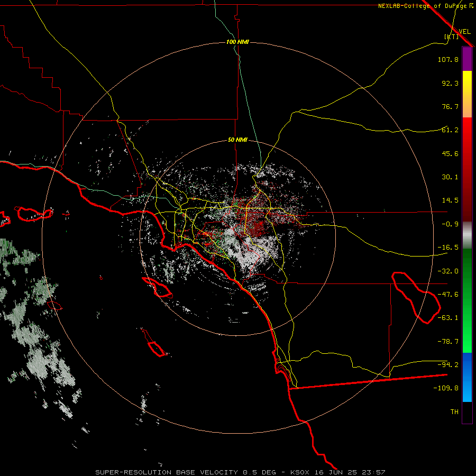Screen dimensions: 476x476
Task: Click the [KT] units label
Action: coord(452,36)
